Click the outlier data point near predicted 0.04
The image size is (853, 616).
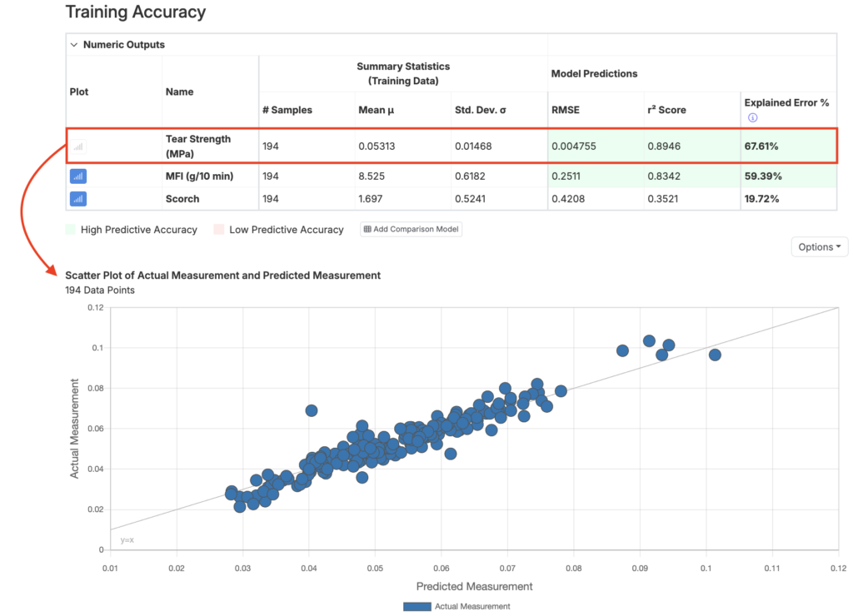tap(312, 410)
